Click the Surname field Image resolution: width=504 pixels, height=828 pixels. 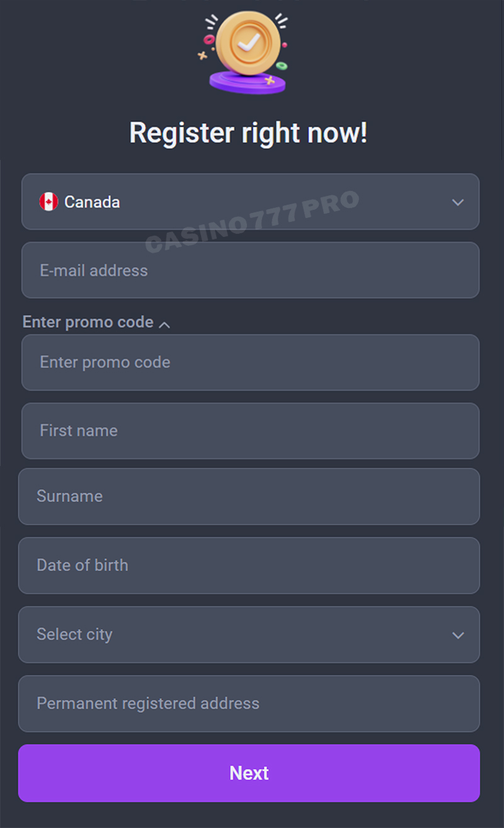click(249, 497)
